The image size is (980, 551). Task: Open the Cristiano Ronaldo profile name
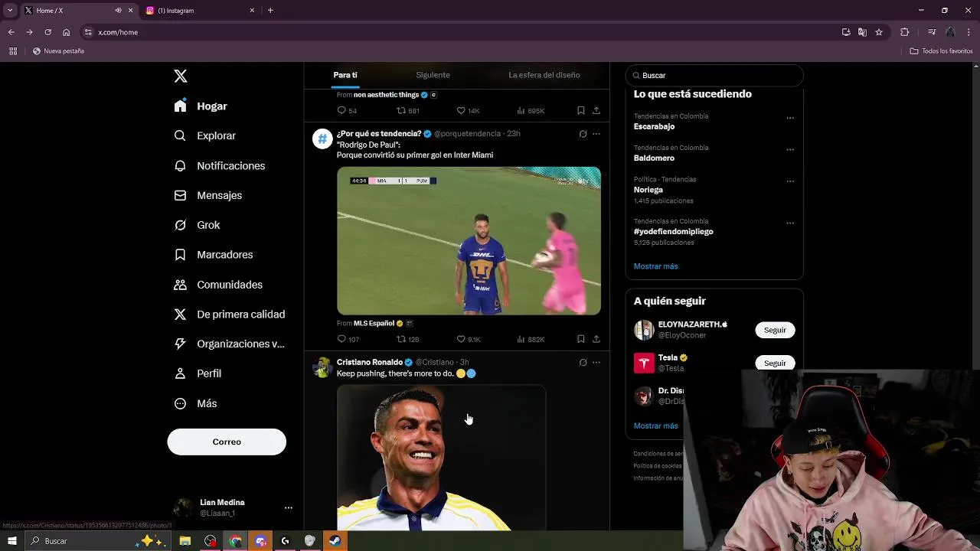[369, 362]
